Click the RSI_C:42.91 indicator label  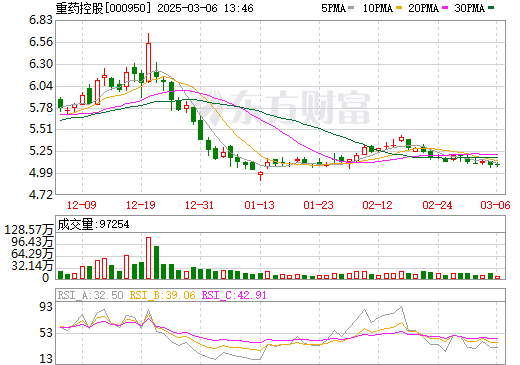(234, 295)
